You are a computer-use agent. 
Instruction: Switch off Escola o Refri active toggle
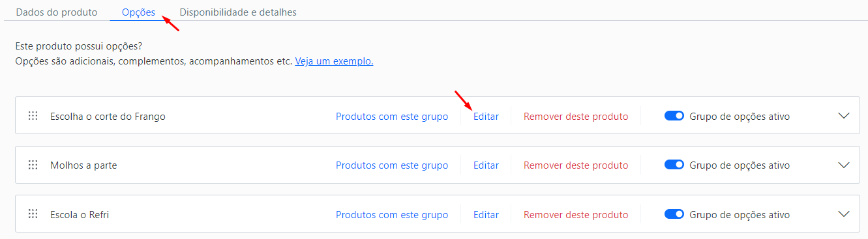pyautogui.click(x=674, y=214)
